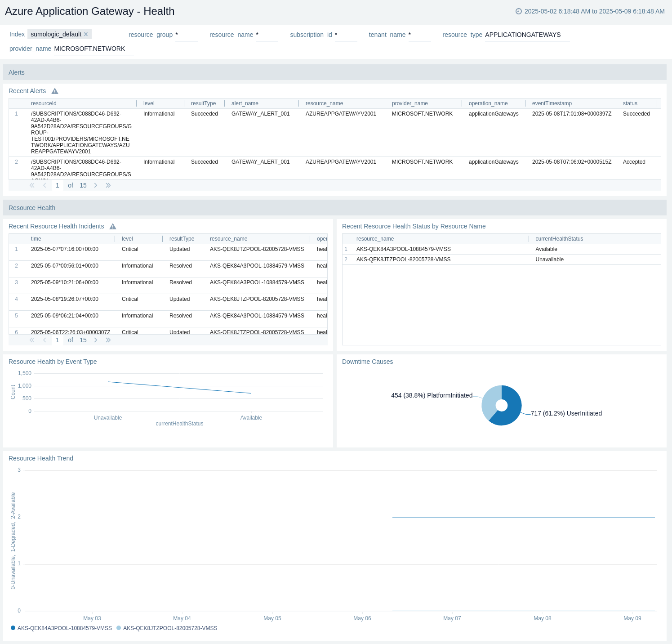The image size is (672, 644).
Task: Open Downtime Causes panel title
Action: [x=367, y=362]
